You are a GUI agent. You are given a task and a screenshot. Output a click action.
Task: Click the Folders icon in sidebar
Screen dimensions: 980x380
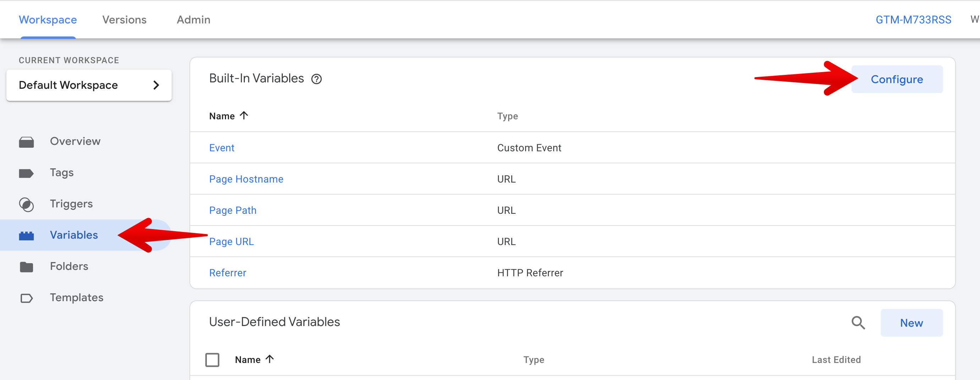tap(26, 267)
